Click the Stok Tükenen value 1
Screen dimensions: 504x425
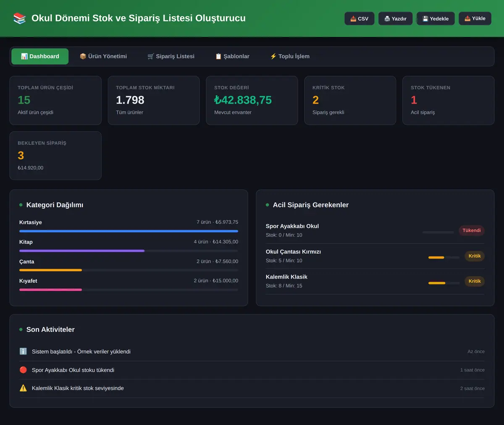tap(414, 100)
